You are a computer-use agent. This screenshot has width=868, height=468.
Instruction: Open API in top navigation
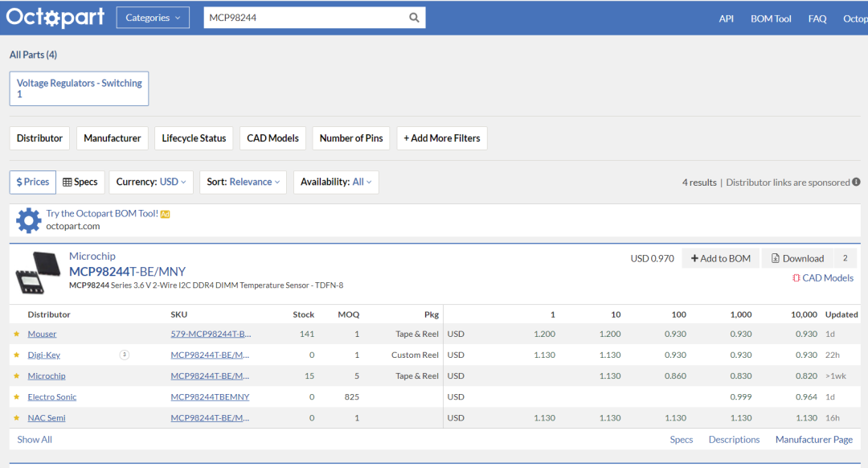[727, 18]
